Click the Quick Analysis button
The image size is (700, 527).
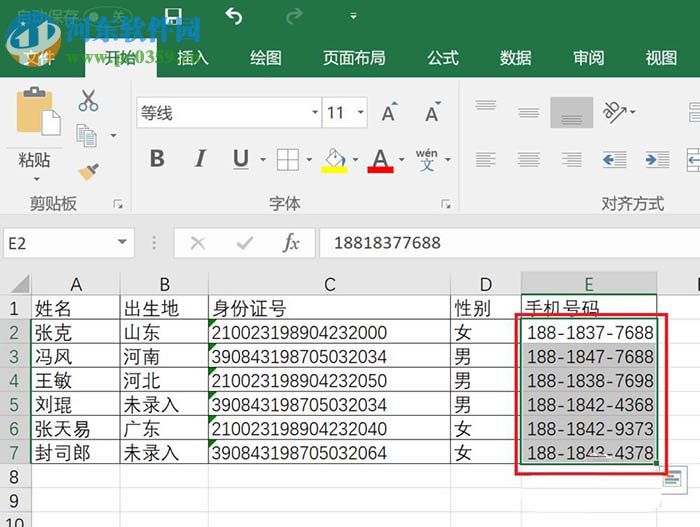tap(674, 480)
